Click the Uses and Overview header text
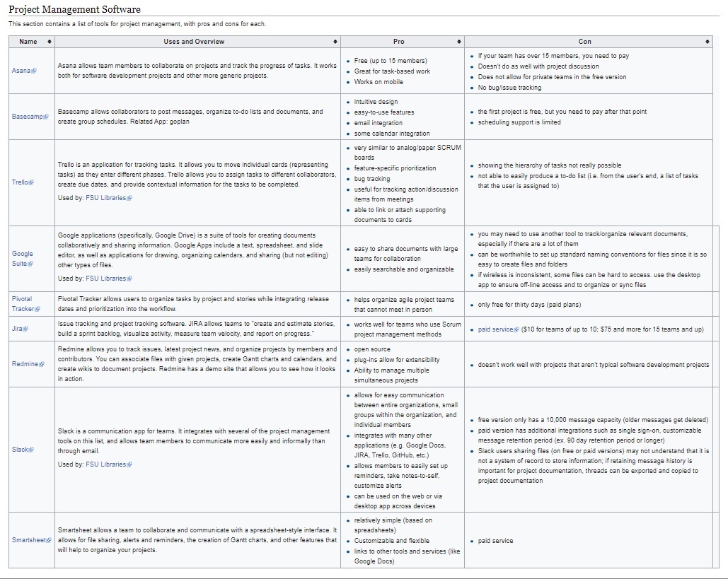728x579 pixels. [x=194, y=42]
